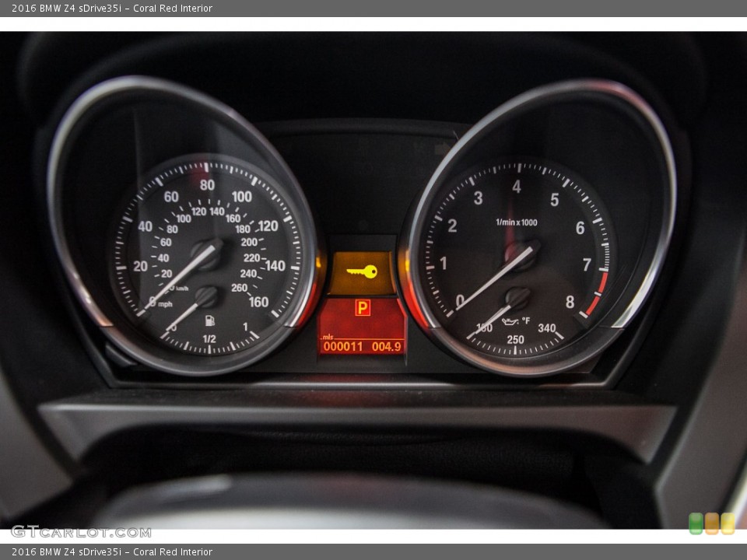This screenshot has width=747, height=560.
Task: Click the red P park indicator
Action: click(363, 308)
